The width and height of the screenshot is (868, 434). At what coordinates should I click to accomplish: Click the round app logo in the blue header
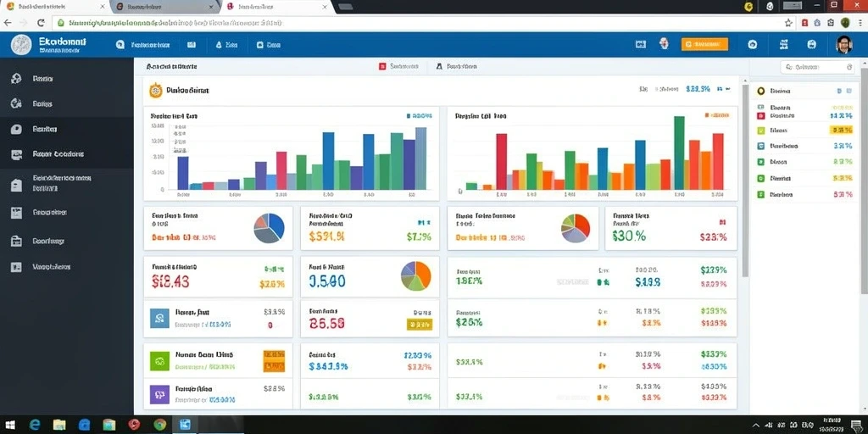[21, 45]
